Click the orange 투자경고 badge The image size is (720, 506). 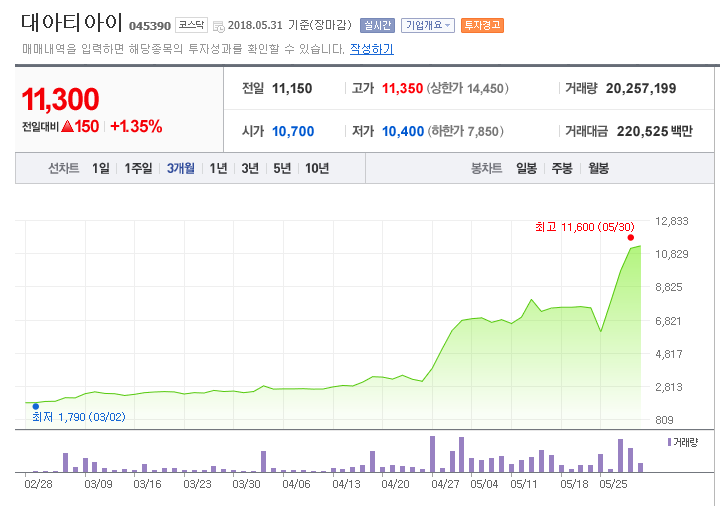(482, 25)
